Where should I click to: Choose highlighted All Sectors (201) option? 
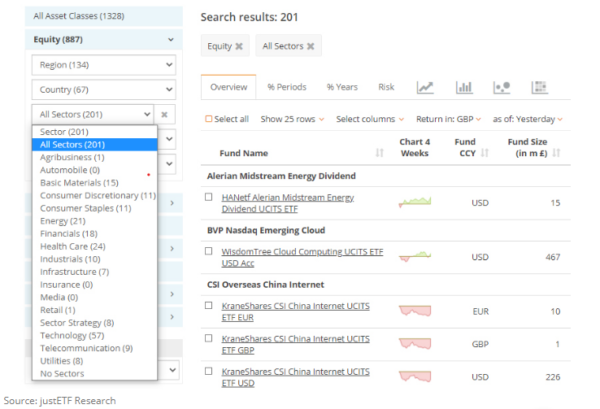pos(95,145)
